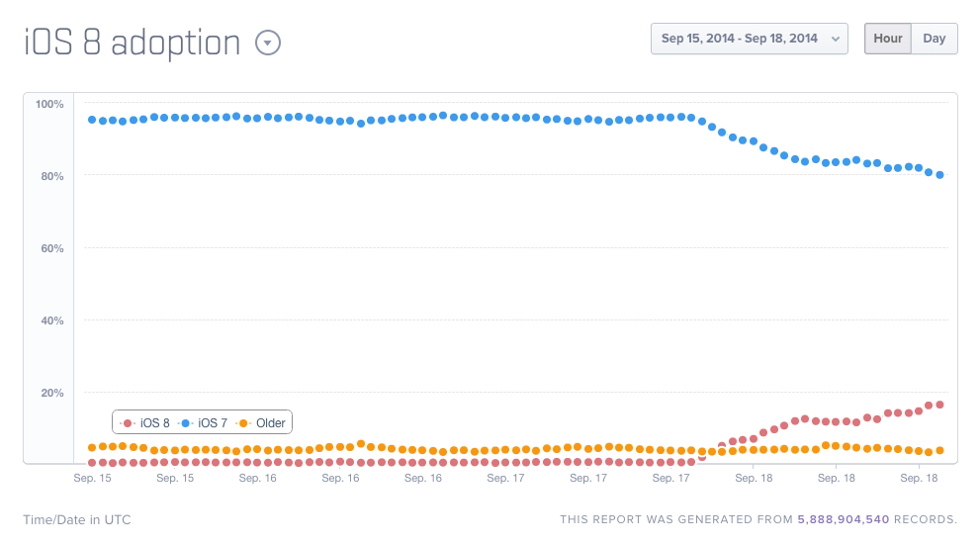Switch the chart to Hour granularity

click(x=888, y=39)
